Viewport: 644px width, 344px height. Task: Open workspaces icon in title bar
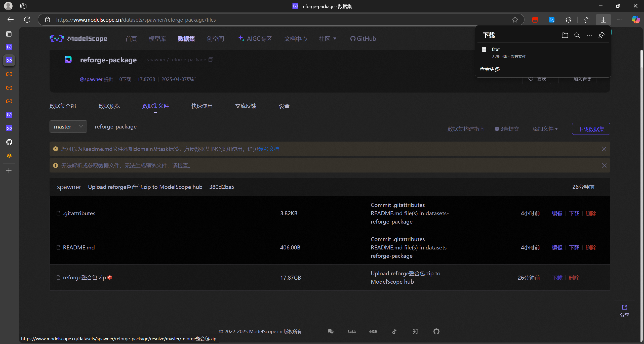point(23,6)
